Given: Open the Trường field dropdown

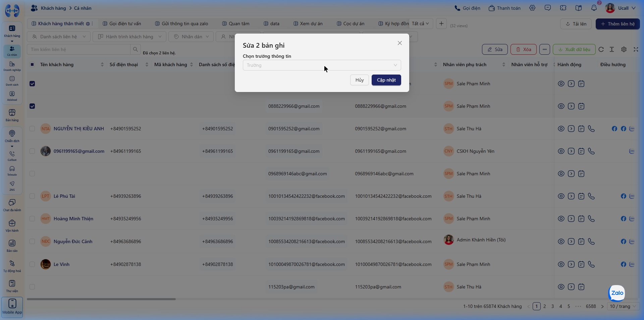Looking at the screenshot, I should coord(322,65).
